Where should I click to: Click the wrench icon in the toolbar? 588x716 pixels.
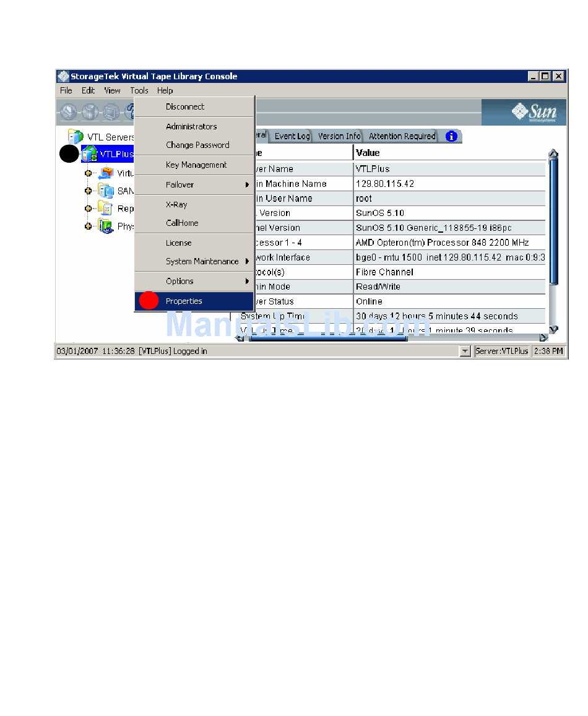click(x=69, y=111)
